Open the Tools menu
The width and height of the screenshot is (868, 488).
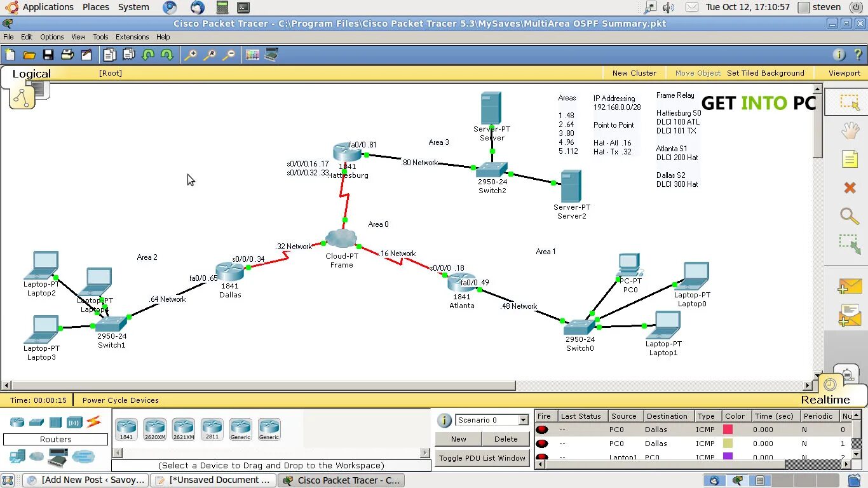(x=100, y=37)
